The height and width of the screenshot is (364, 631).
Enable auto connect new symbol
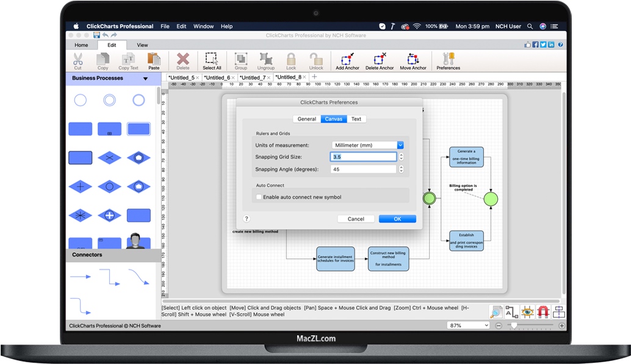(259, 197)
